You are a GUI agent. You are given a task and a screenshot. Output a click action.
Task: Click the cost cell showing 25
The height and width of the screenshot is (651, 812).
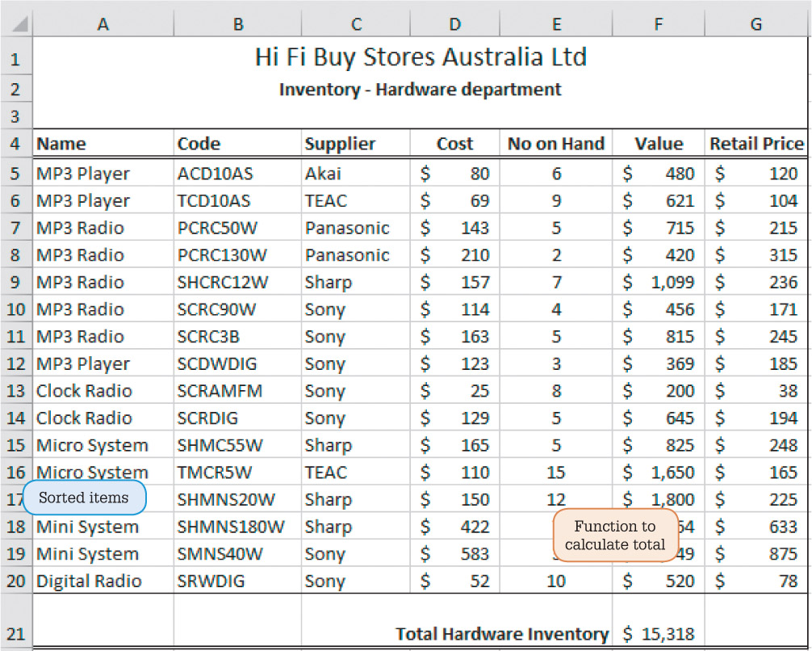454,391
